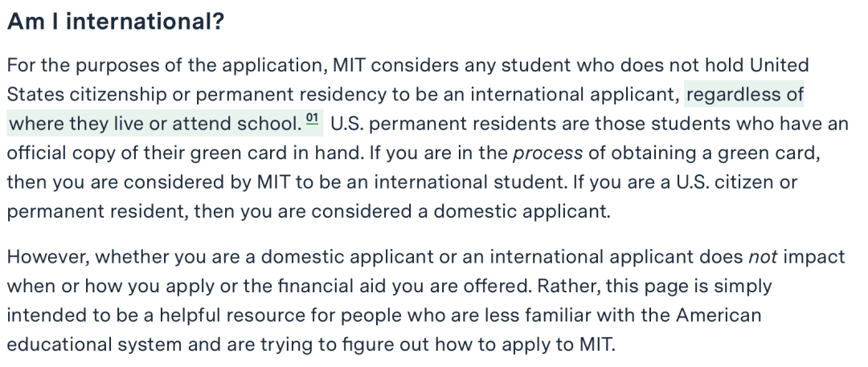Click the phrase 'domestic applicant.' ending first paragraph
This screenshot has height=367, width=868.
tap(522, 211)
